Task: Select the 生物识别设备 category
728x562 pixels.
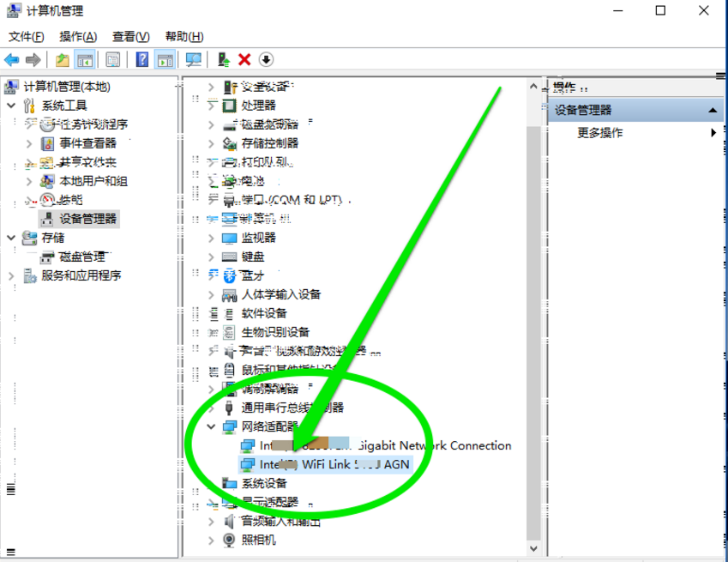Action: coord(275,333)
